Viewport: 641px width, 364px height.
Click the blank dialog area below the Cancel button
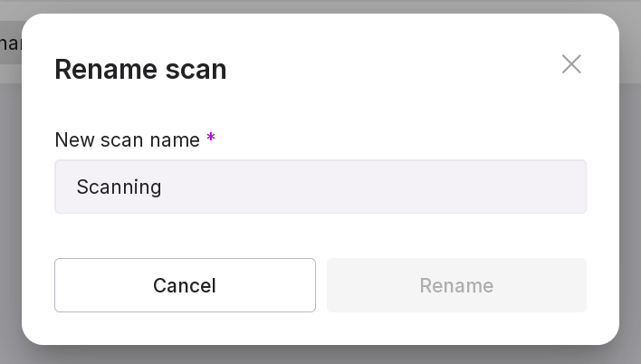click(185, 328)
